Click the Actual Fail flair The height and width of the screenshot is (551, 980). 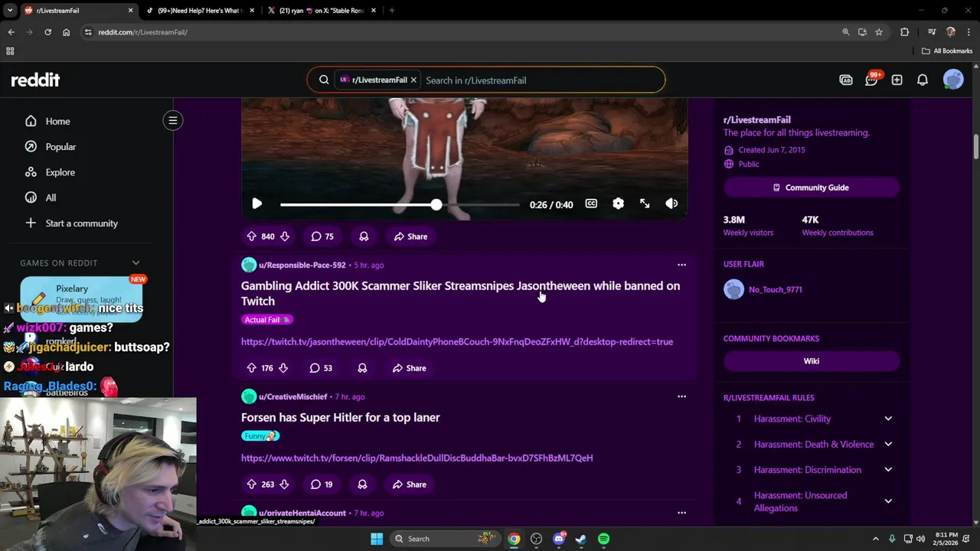coord(267,320)
